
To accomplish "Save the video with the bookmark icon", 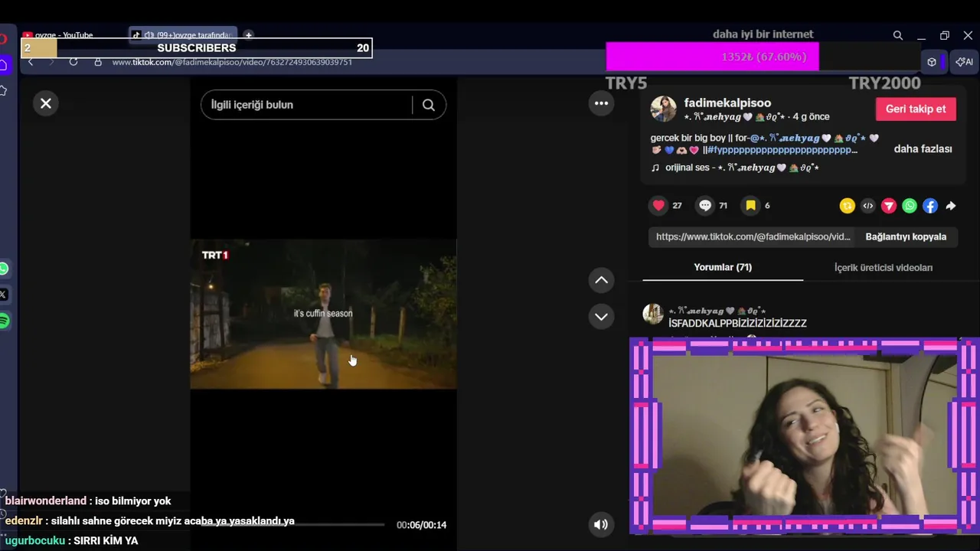I will 751,205.
